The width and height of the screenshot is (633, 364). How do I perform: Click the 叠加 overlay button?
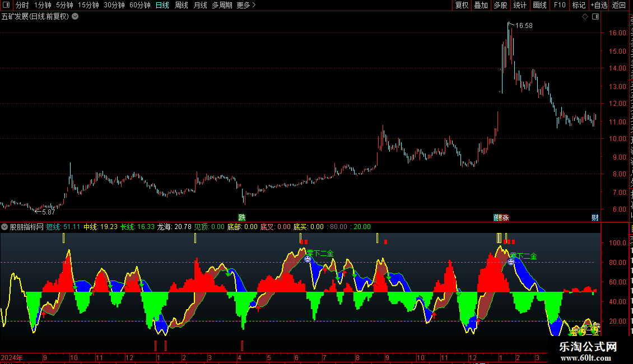pos(481,5)
